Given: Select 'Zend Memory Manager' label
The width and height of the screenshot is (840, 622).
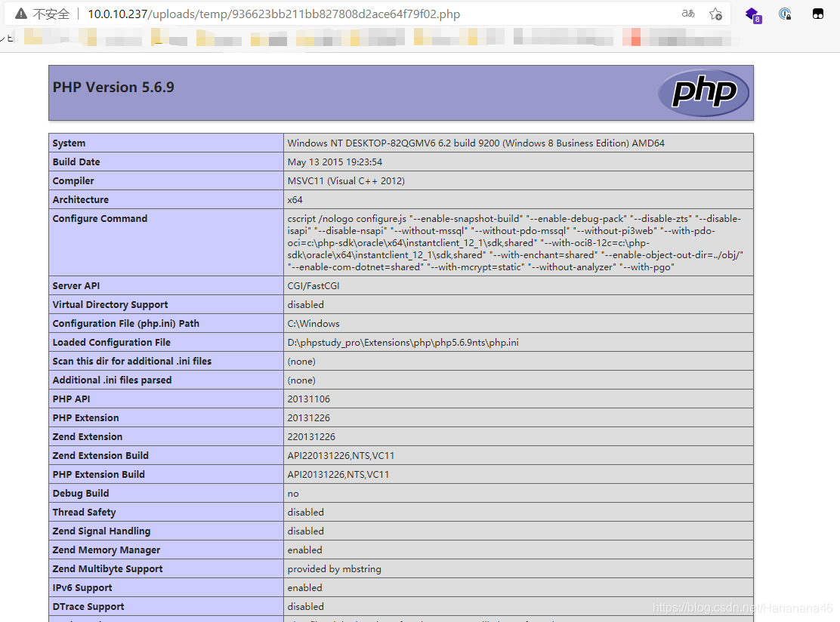Looking at the screenshot, I should tap(106, 550).
